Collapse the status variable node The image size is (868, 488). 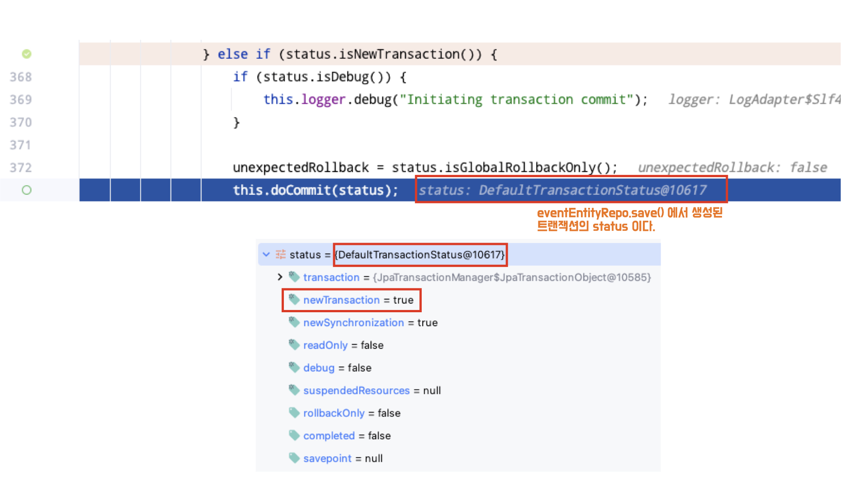[x=266, y=254]
